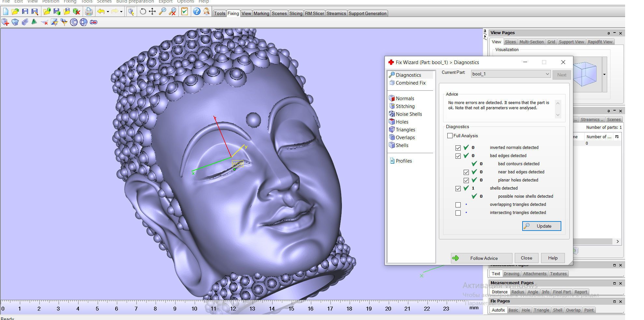Open the part list column chooser icon
Screen dimensions: 644x320
point(617,137)
